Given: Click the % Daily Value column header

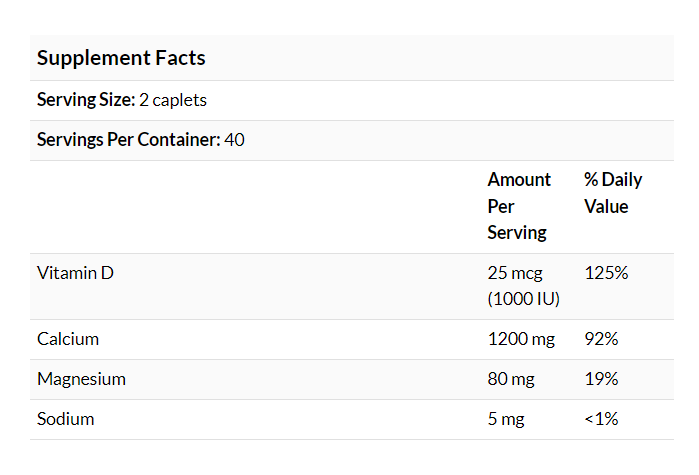Looking at the screenshot, I should point(613,193).
